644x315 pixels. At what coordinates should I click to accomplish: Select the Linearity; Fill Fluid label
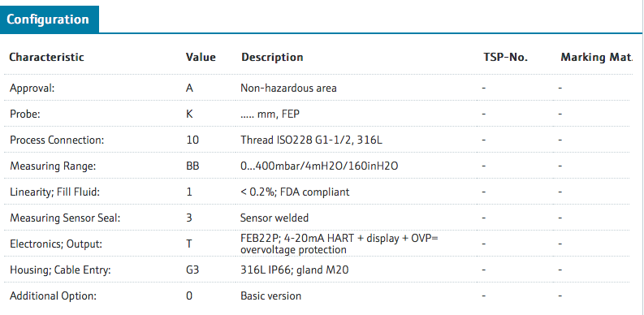pyautogui.click(x=54, y=192)
